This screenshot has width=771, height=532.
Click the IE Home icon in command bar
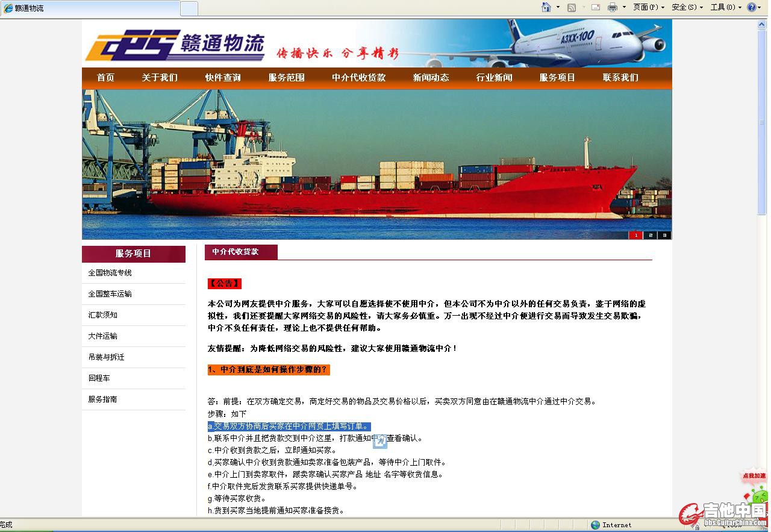pyautogui.click(x=546, y=7)
